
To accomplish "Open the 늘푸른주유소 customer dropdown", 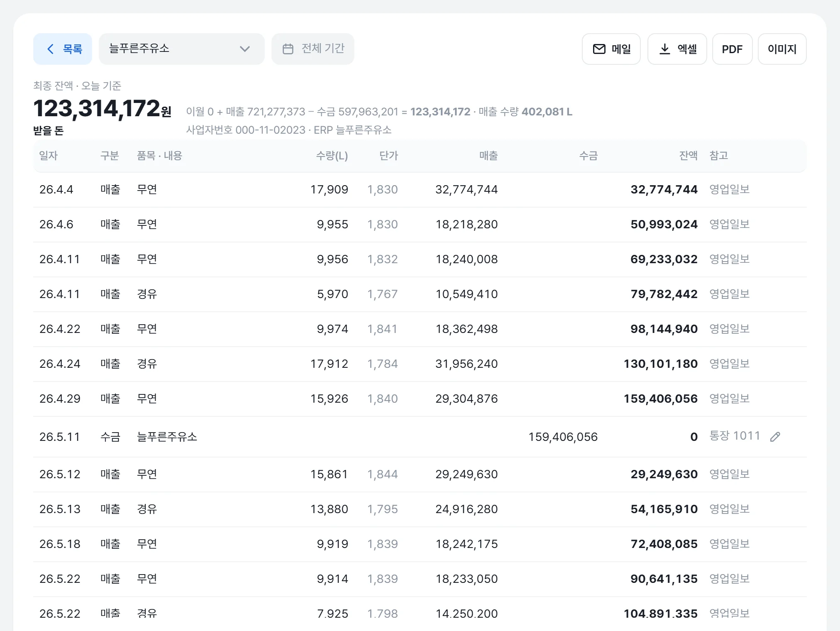I will pyautogui.click(x=181, y=49).
